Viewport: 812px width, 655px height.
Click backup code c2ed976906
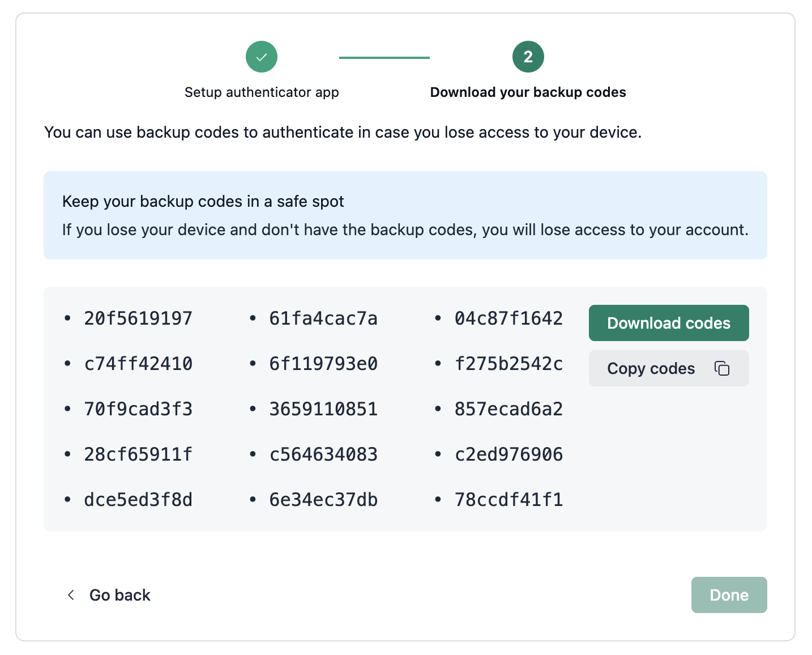(508, 454)
